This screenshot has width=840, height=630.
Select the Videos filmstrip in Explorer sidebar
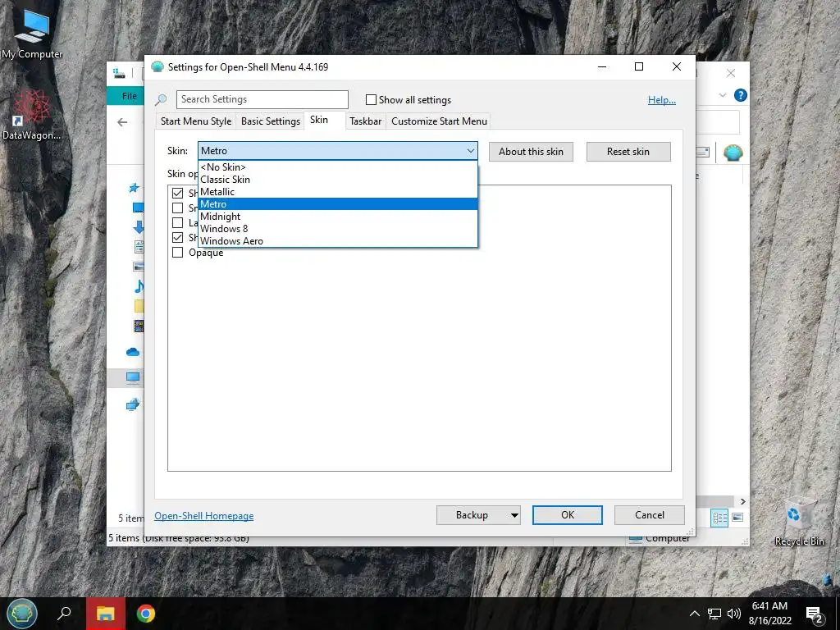(x=139, y=325)
